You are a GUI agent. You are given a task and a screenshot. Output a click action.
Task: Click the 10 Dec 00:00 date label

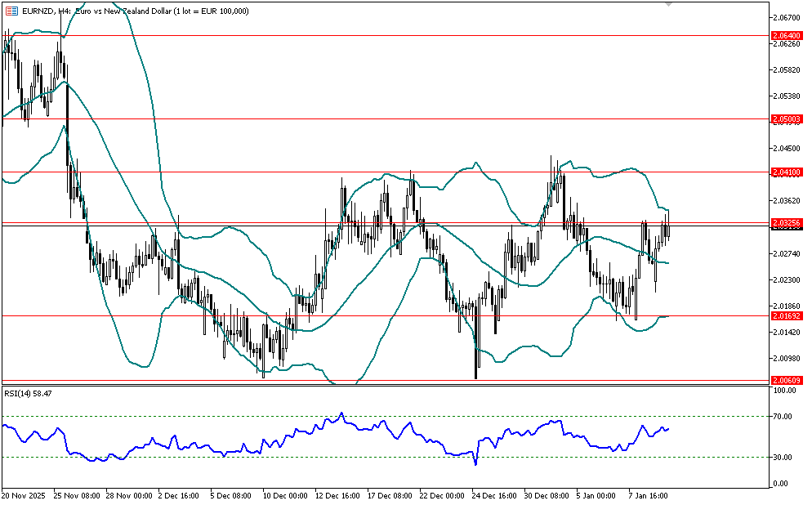(x=284, y=495)
